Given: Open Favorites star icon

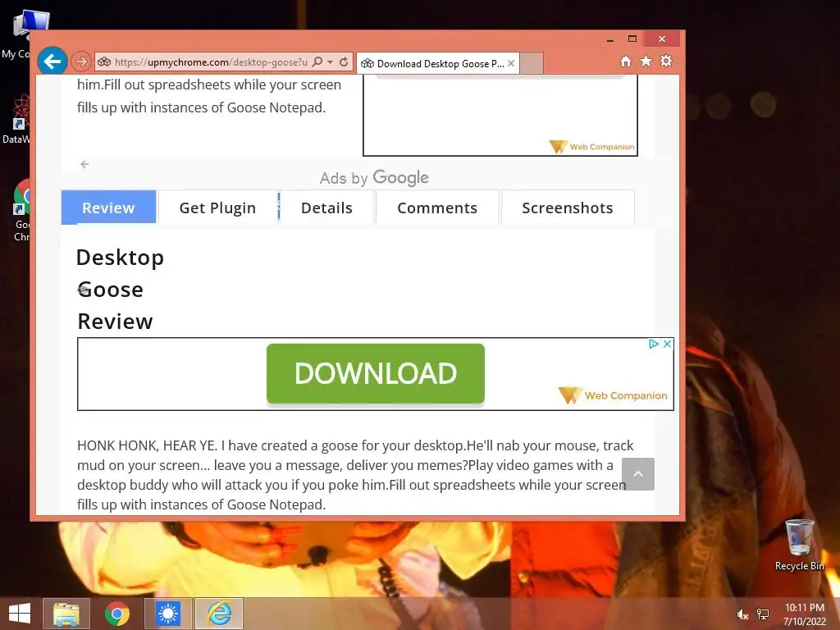Looking at the screenshot, I should click(x=646, y=61).
